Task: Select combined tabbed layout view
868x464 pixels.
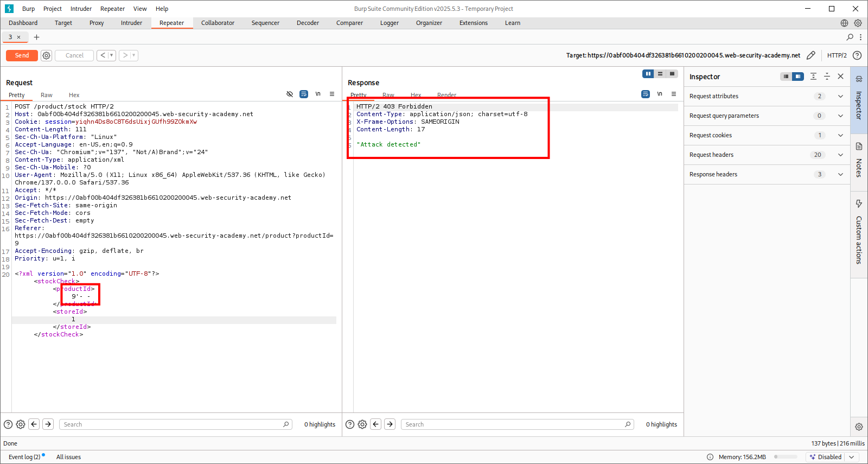Action: tap(672, 74)
